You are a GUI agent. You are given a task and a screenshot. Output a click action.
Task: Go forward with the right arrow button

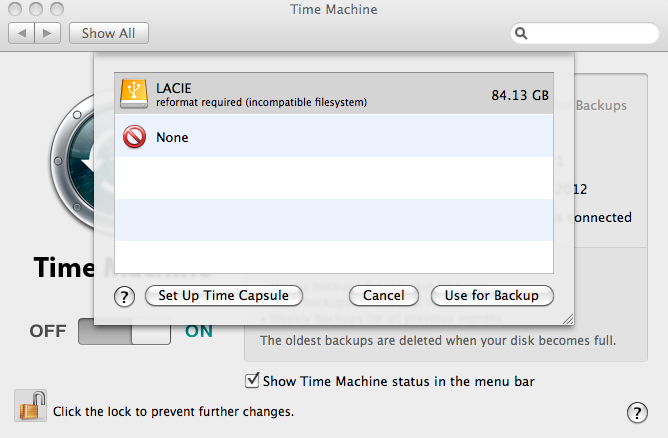click(x=48, y=33)
